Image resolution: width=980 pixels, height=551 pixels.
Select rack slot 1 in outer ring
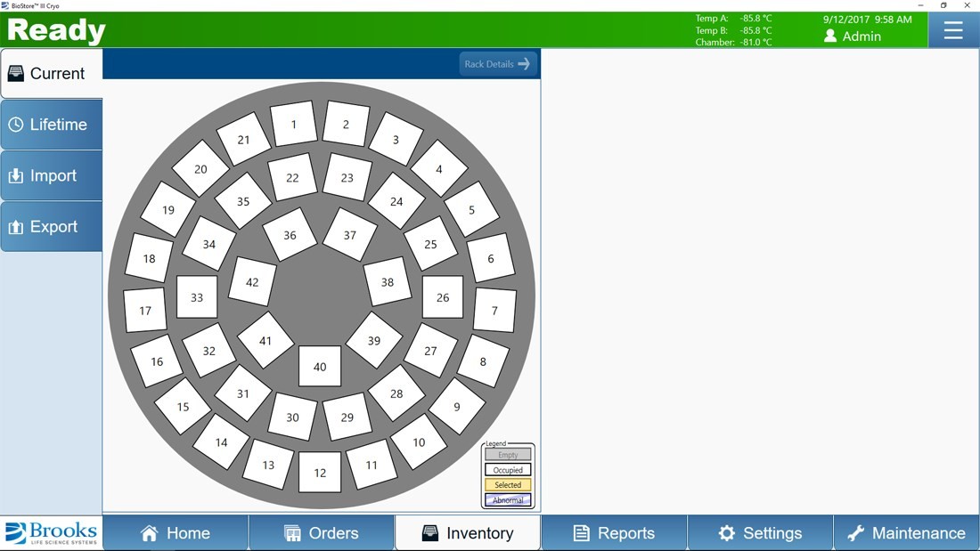point(293,125)
